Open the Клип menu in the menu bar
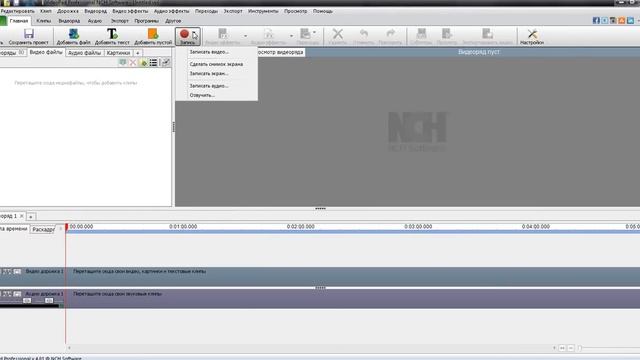 point(46,11)
